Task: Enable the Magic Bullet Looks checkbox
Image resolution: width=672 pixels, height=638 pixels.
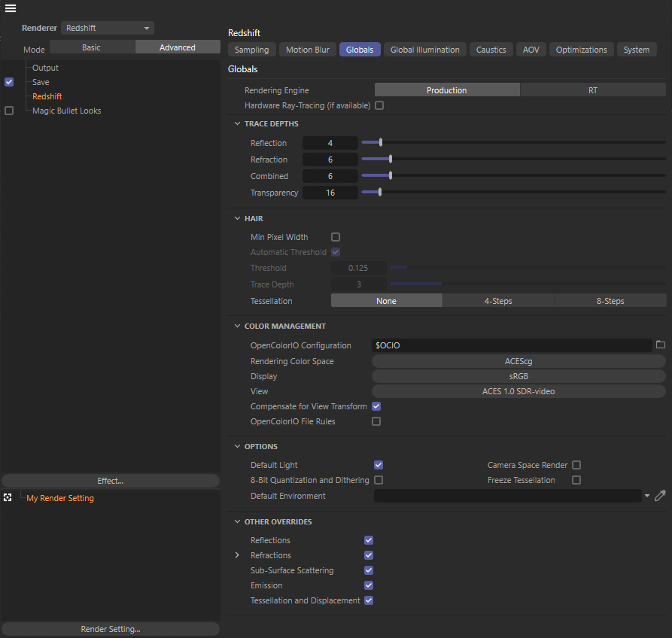Action: pos(9,111)
